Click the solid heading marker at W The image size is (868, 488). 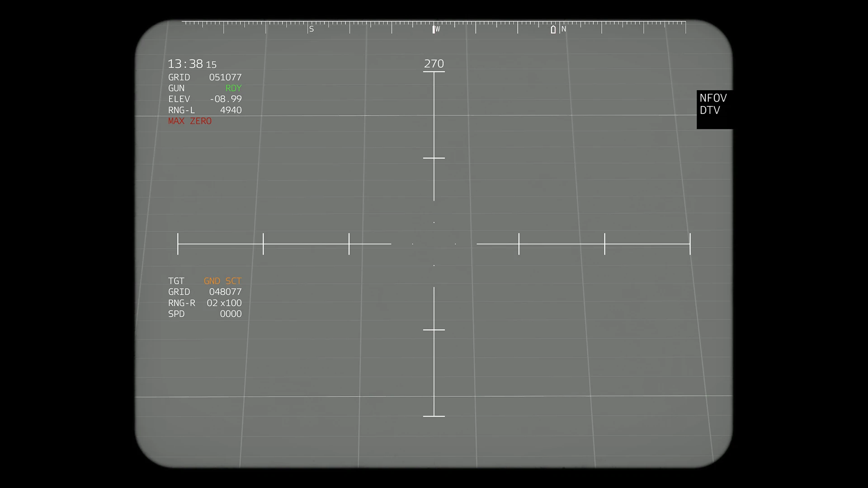(433, 29)
